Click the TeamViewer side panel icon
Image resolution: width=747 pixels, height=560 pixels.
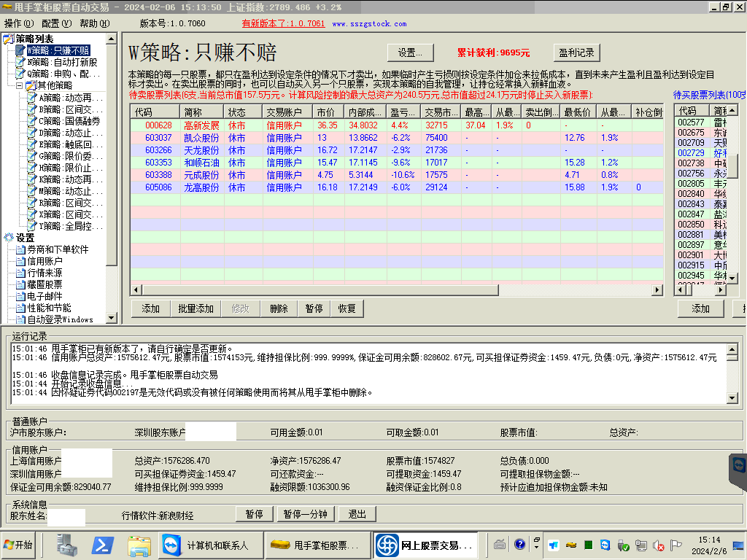(738, 465)
